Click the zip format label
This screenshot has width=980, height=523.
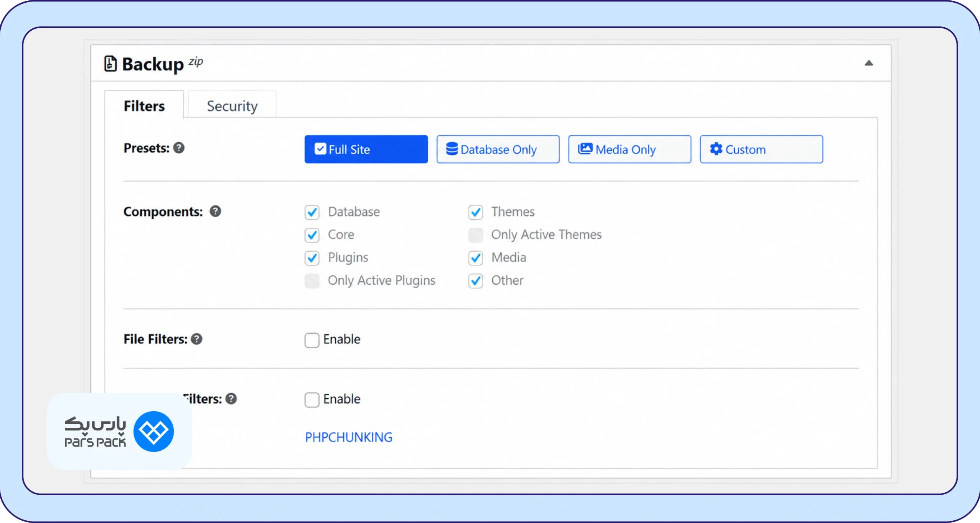(196, 62)
